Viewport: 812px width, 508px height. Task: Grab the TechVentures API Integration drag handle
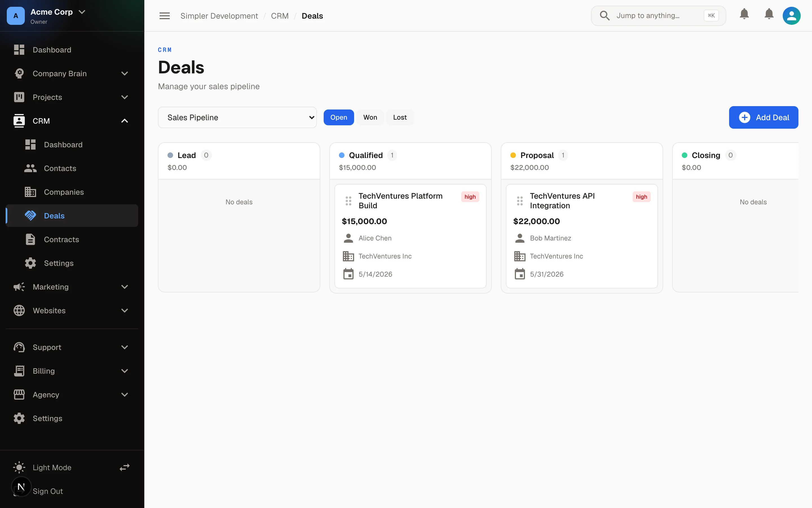tap(520, 201)
